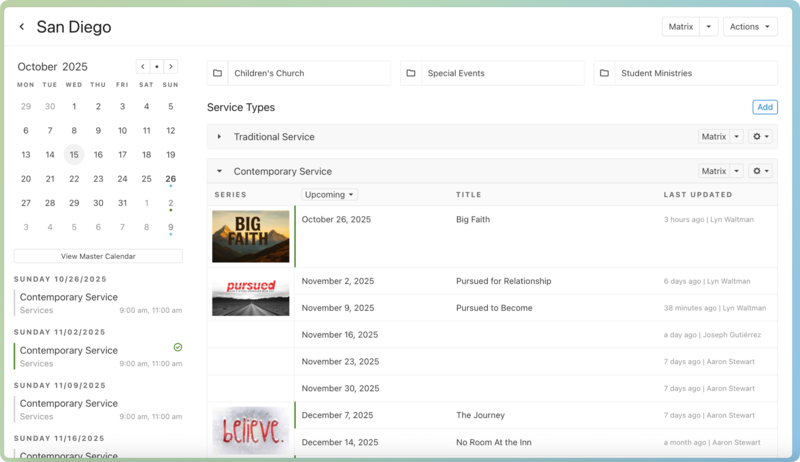The width and height of the screenshot is (800, 462).
Task: Open gear settings for Traditional Service
Action: [x=760, y=137]
